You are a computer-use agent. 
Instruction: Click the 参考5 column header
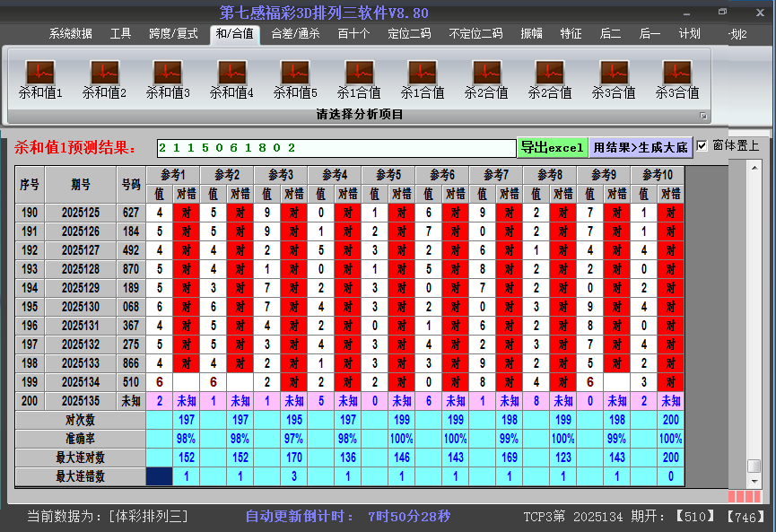pos(388,175)
